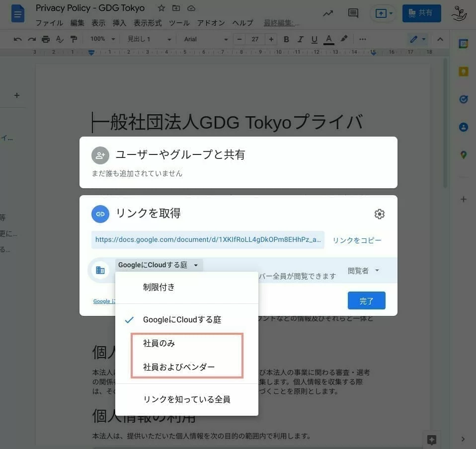
Task: Open the 表示 menu
Action: 98,23
